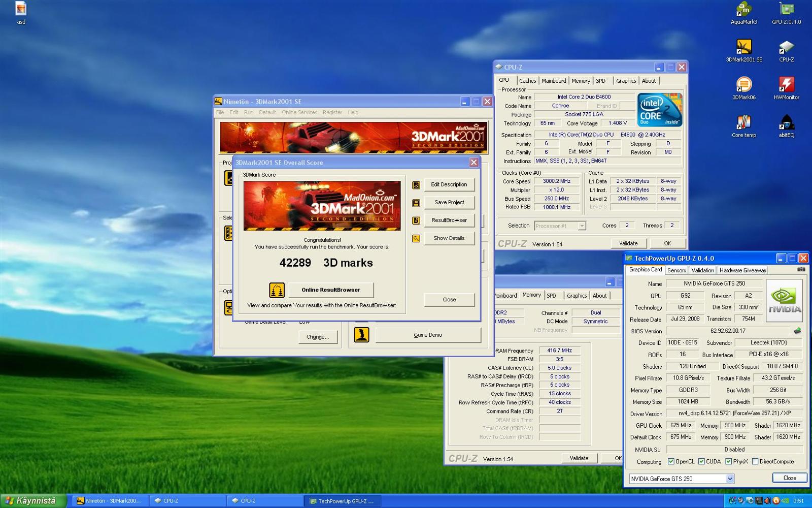
Task: Click the orange round tray icon
Action: [776, 500]
